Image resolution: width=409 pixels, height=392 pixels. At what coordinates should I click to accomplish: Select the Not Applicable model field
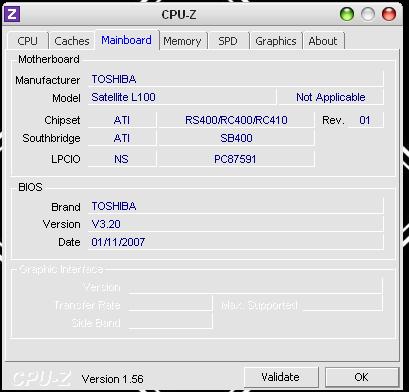pyautogui.click(x=331, y=97)
